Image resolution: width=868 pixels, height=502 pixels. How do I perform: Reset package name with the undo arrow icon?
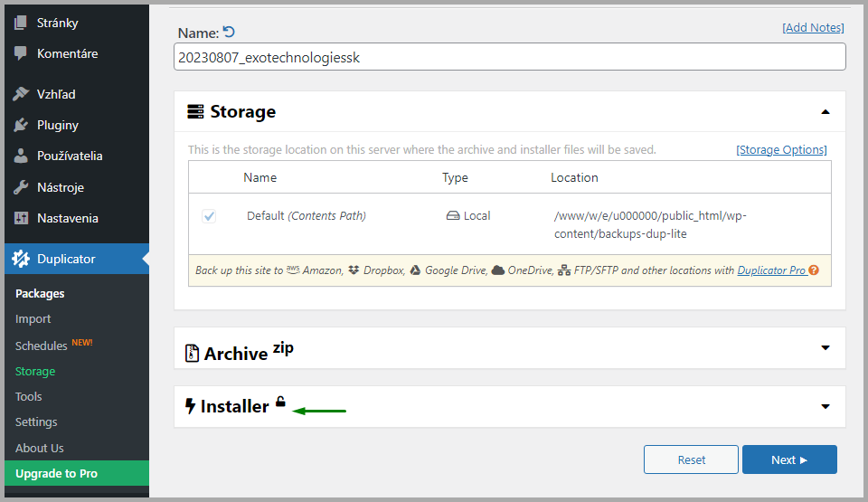(x=229, y=33)
